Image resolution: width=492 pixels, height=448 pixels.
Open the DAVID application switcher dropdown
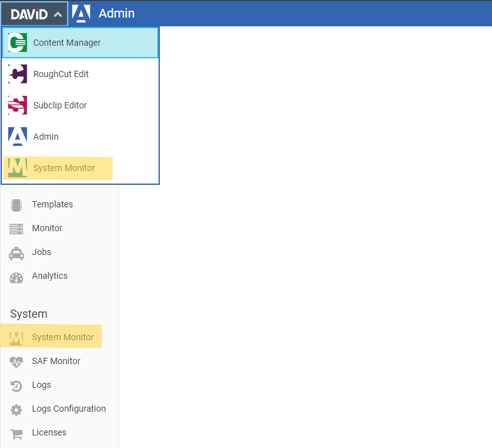[x=36, y=14]
